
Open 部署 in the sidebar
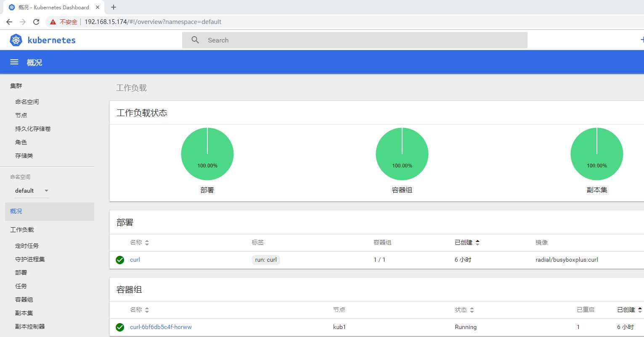(21, 273)
